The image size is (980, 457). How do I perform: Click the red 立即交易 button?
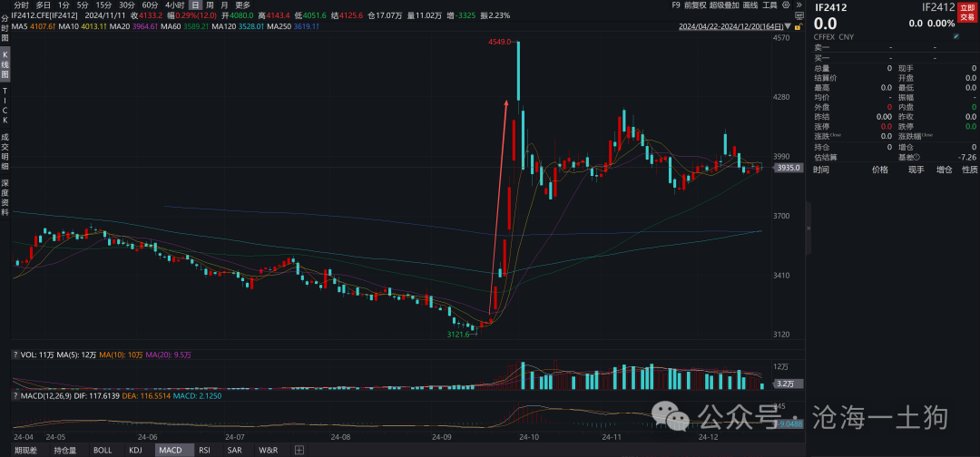(968, 10)
